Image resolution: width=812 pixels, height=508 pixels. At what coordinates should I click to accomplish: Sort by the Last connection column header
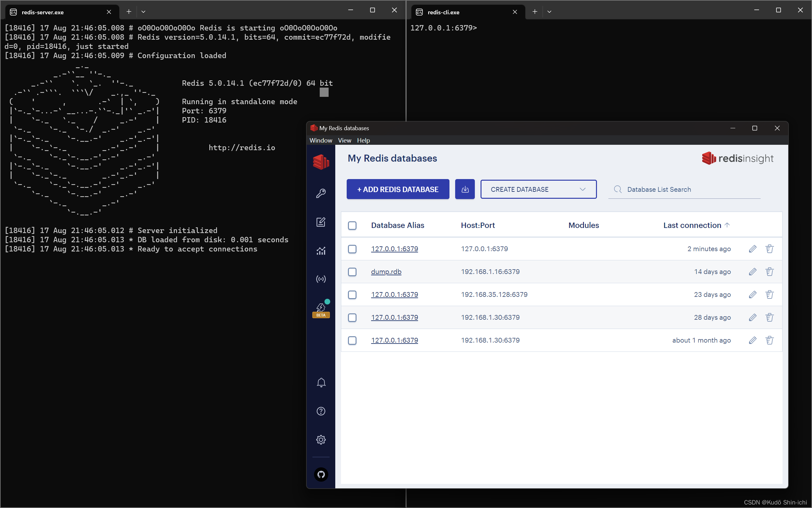pos(692,225)
